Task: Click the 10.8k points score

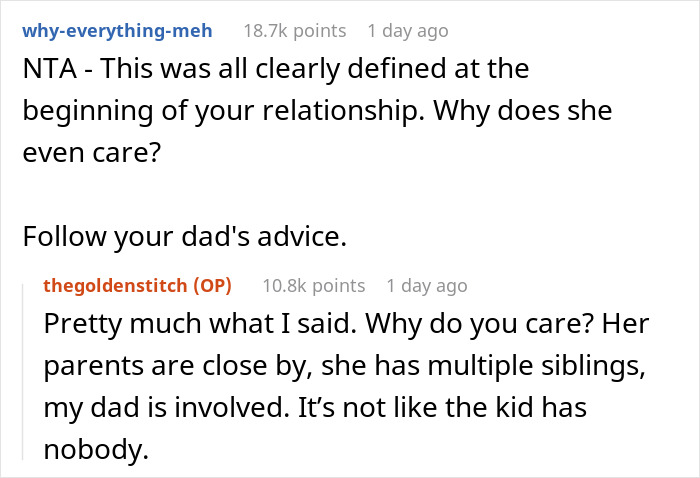Action: click(313, 286)
